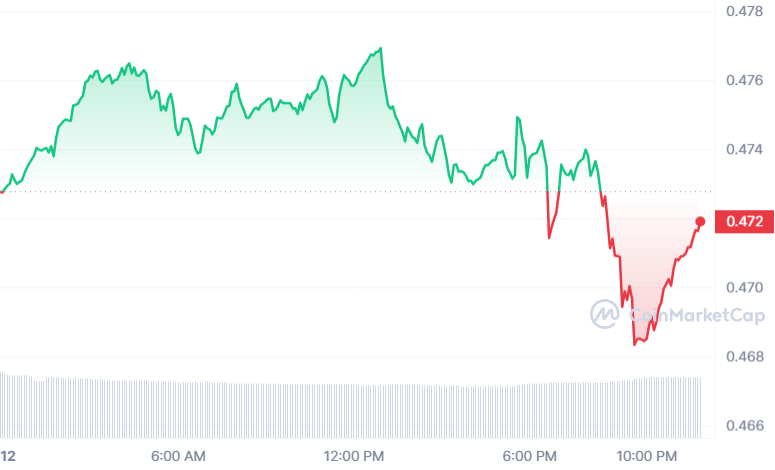
Task: Select the 6:00 AM time axis label
Action: click(178, 456)
